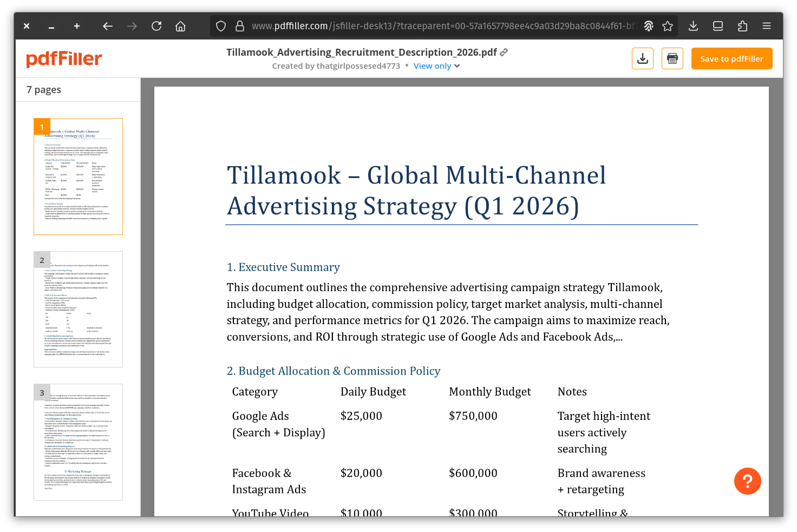Open a new tab with the plus icon
This screenshot has height=532, width=797.
pyautogui.click(x=77, y=26)
